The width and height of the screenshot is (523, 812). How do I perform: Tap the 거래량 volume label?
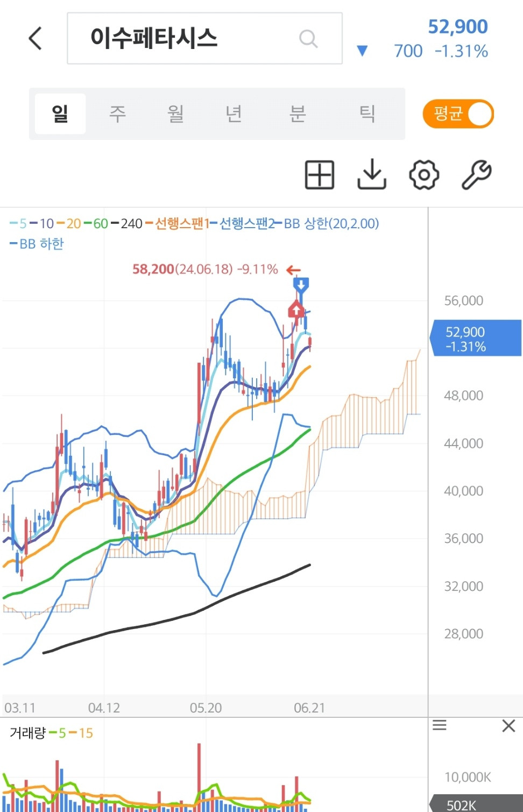point(27,733)
